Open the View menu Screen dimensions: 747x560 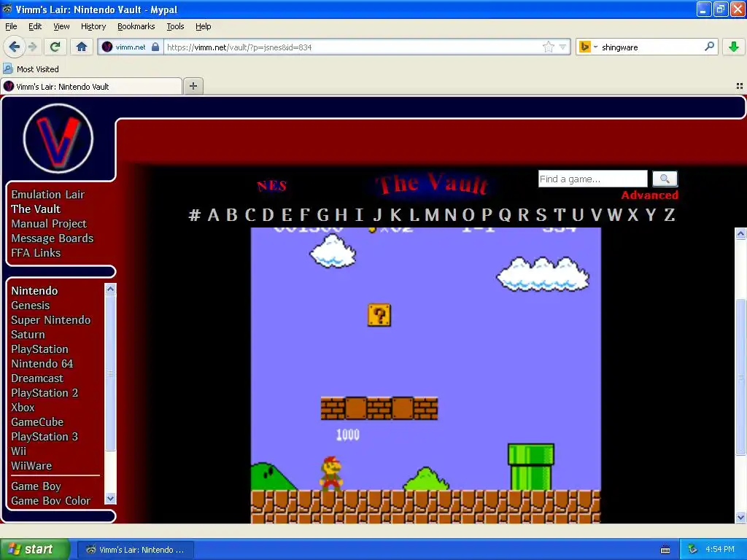[61, 26]
